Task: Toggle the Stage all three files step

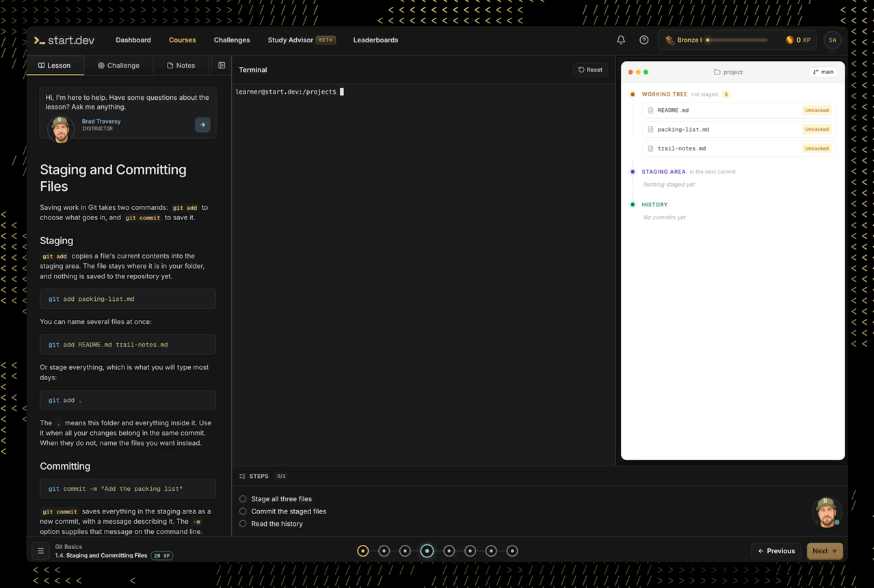Action: [x=243, y=499]
